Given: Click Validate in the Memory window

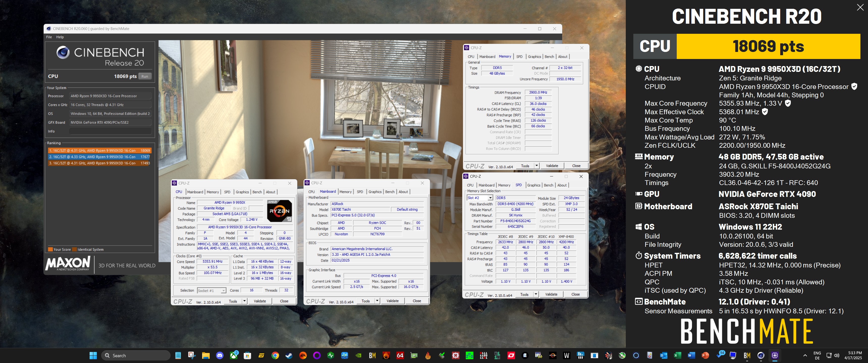Looking at the screenshot, I should pos(552,166).
